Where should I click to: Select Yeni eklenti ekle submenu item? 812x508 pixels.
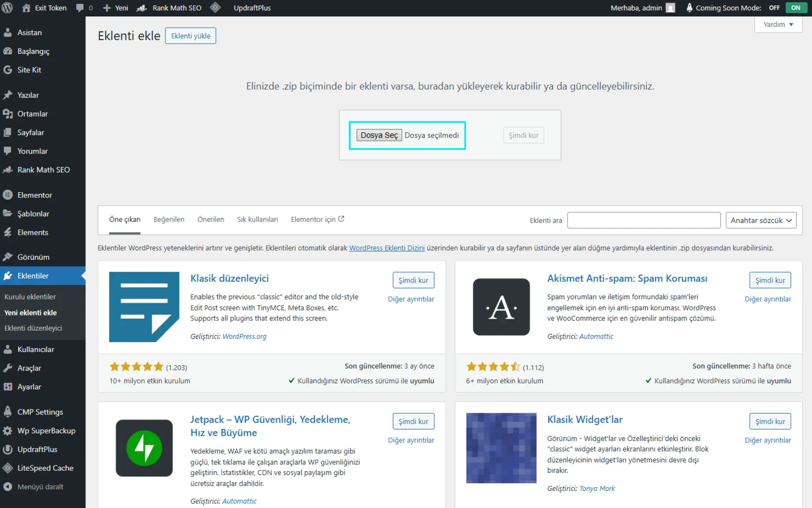[30, 312]
